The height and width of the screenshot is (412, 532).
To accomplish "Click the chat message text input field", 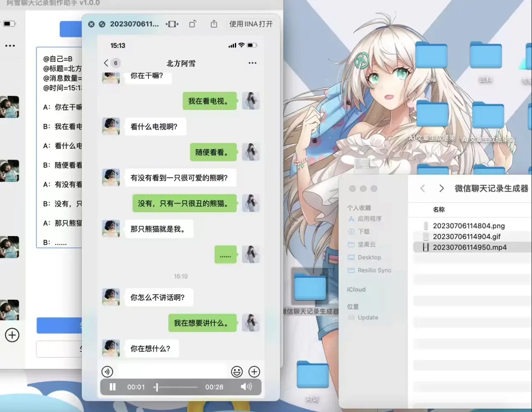I will 172,372.
